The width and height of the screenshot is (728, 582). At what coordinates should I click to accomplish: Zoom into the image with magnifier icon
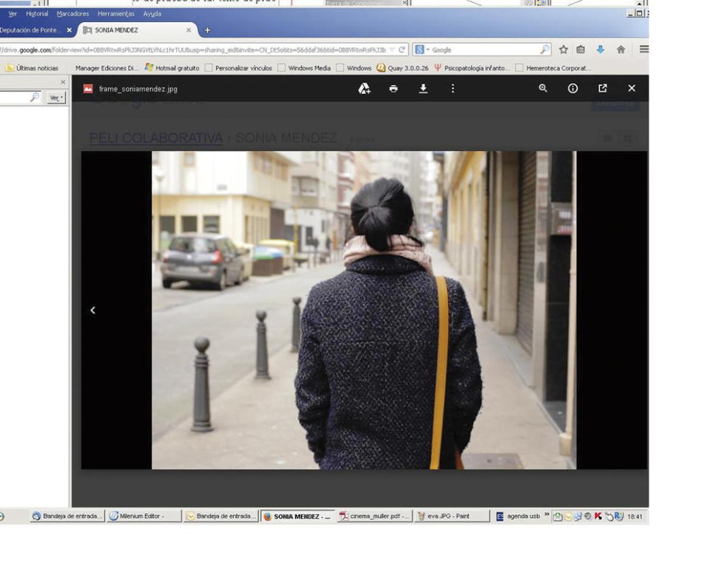coord(543,89)
